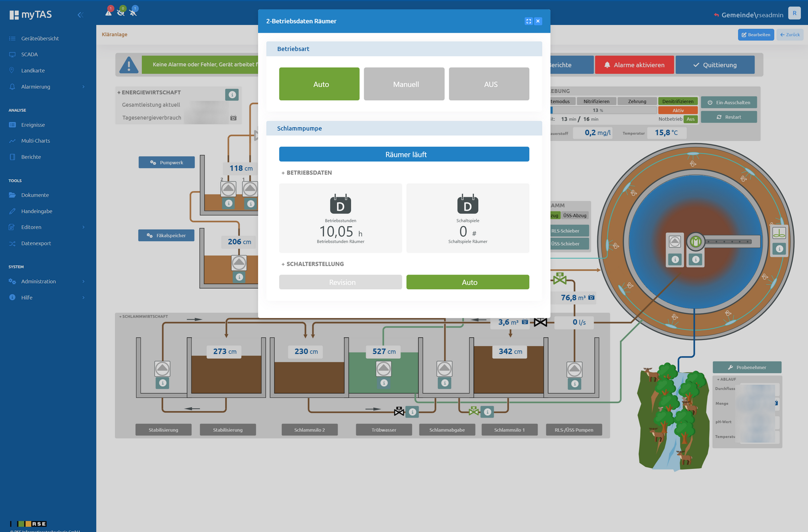Screen dimensions: 808x532
Task: Click the Bearbeiten button
Action: tap(756, 35)
